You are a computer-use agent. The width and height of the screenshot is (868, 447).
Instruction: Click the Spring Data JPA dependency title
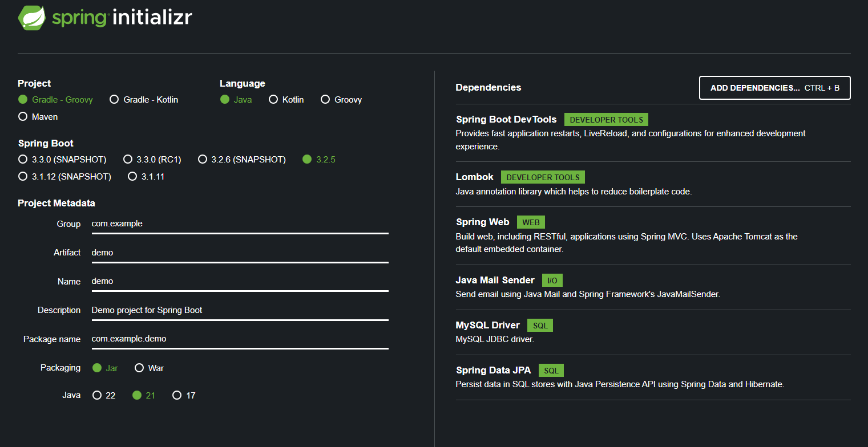click(494, 370)
